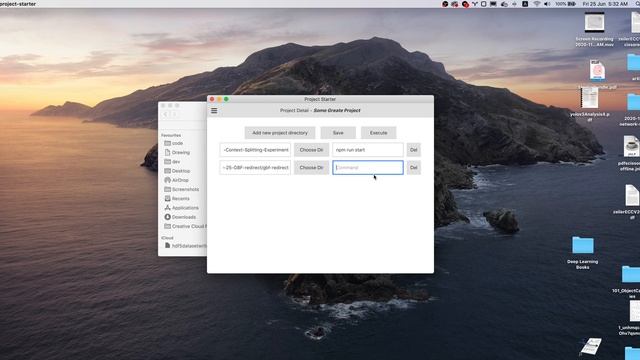Select AirDrop in Finder sidebar
Viewport: 640px width, 360px height.
point(176,180)
